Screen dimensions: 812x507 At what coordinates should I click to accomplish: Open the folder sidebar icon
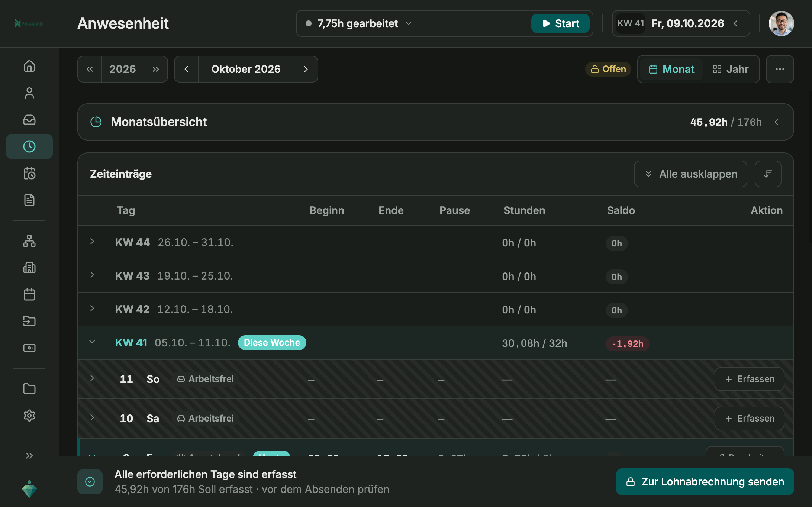[x=29, y=389]
